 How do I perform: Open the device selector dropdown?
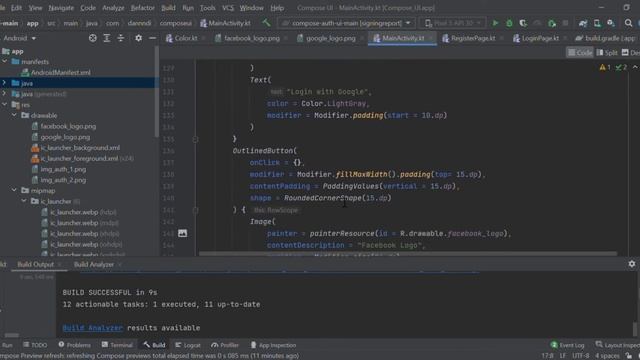pyautogui.click(x=453, y=23)
